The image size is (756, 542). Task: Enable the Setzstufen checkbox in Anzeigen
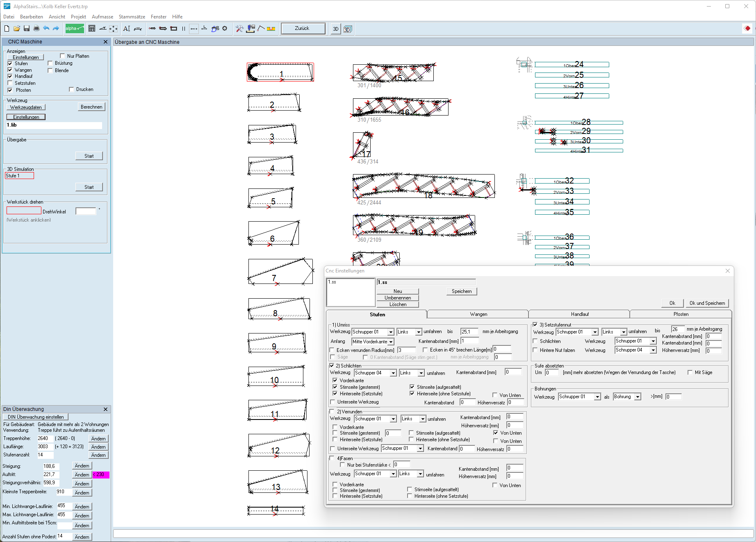10,83
